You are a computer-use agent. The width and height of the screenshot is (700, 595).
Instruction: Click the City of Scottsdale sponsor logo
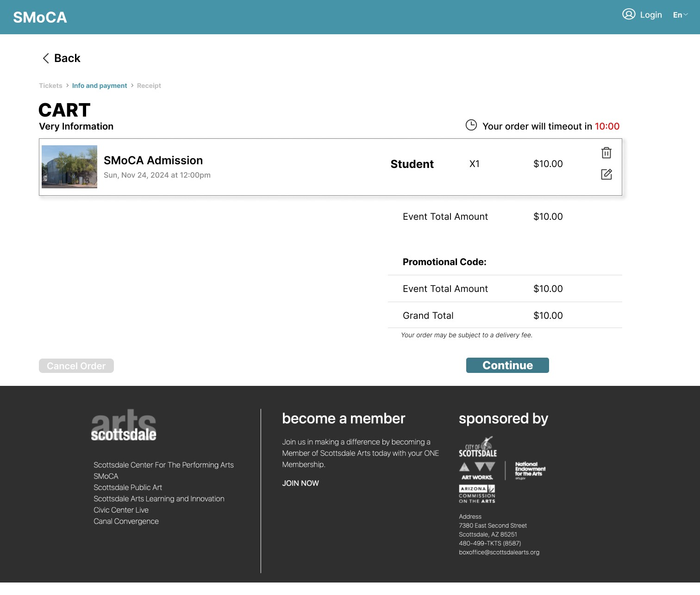point(478,447)
